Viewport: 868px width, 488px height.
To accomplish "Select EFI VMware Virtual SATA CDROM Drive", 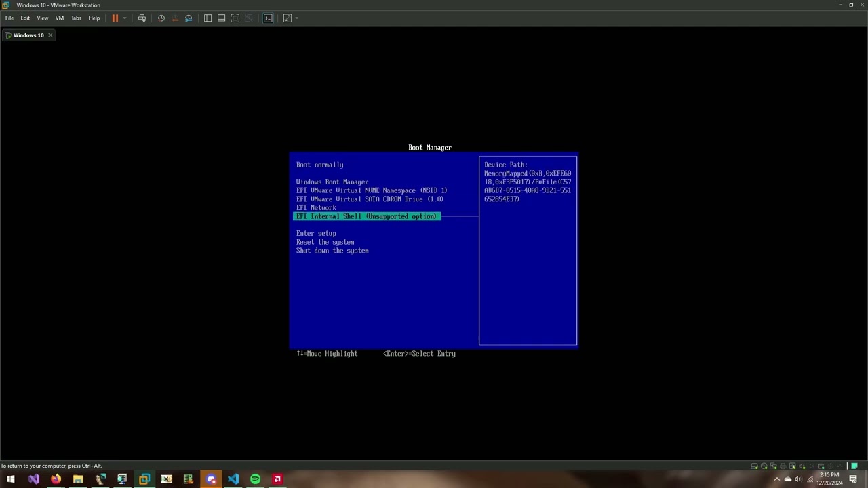I will point(370,199).
